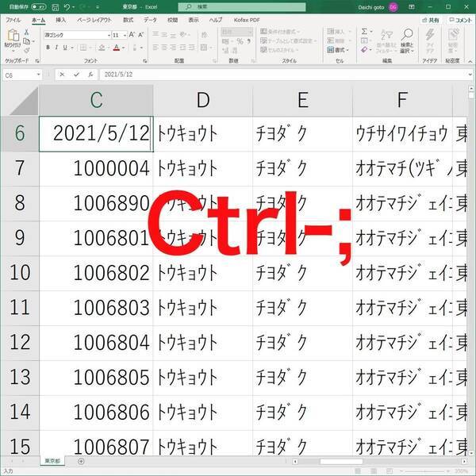Screen dimensions: 476x476
Task: Click the Enter checkmark in formula bar
Action: point(76,75)
